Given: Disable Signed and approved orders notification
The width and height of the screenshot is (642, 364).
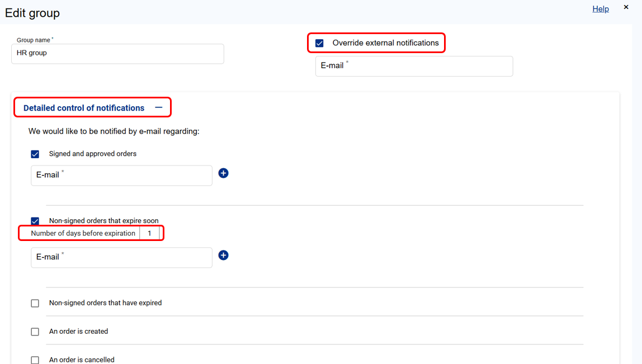Looking at the screenshot, I should coord(35,154).
